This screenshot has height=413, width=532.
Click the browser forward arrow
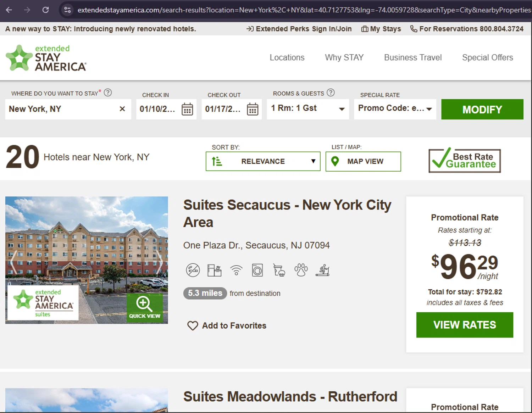(x=27, y=10)
